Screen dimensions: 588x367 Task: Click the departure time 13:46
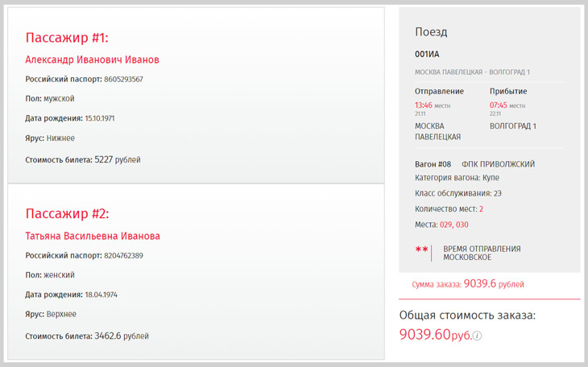pos(424,105)
